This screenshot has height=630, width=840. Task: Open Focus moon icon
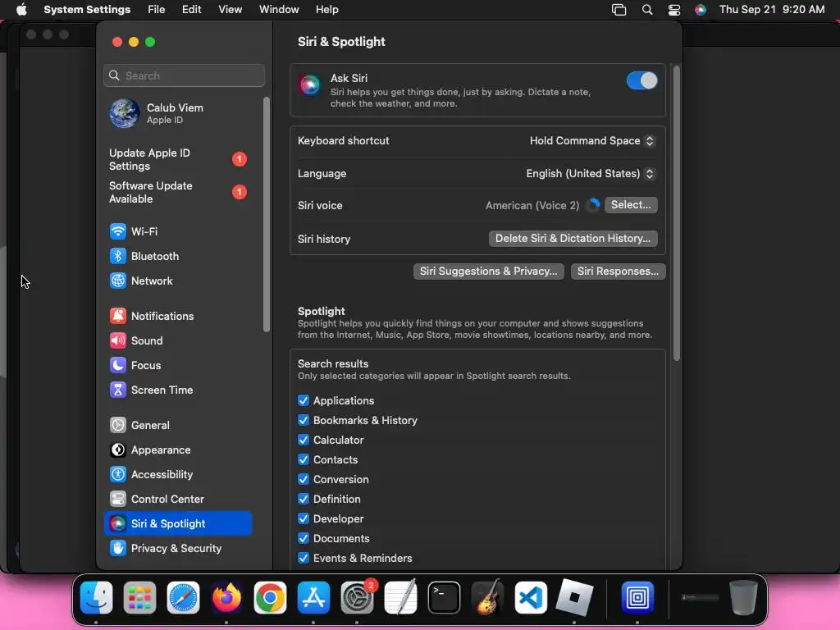point(118,365)
